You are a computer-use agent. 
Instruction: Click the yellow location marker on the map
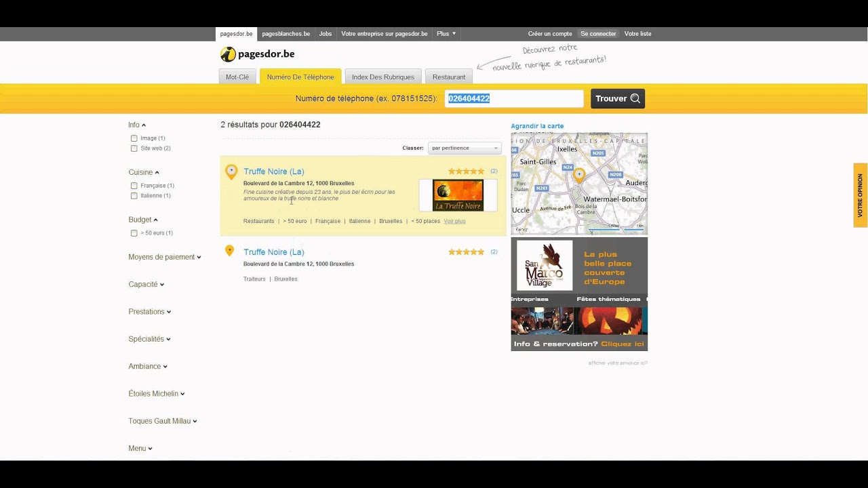pos(578,176)
